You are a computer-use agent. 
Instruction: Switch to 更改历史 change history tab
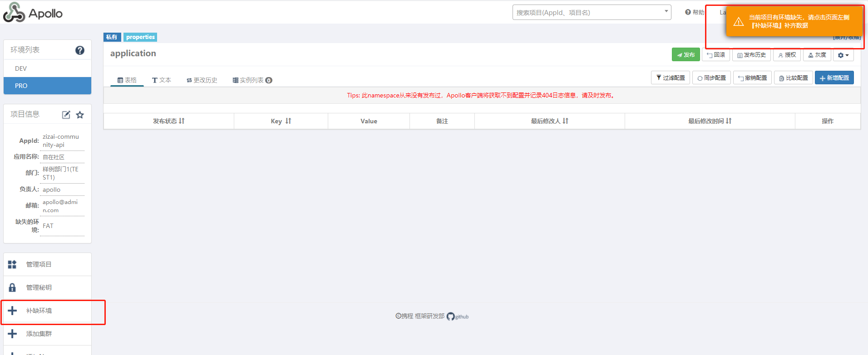tap(202, 80)
